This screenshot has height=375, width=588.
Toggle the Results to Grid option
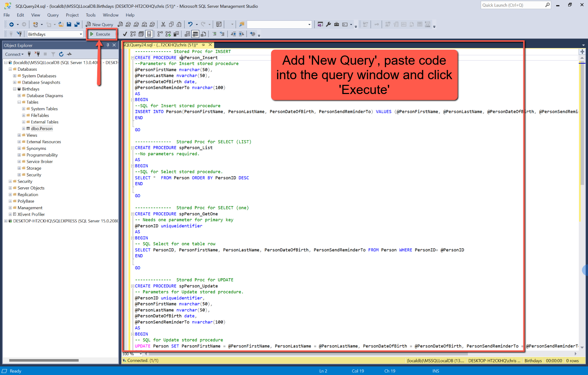click(x=195, y=34)
